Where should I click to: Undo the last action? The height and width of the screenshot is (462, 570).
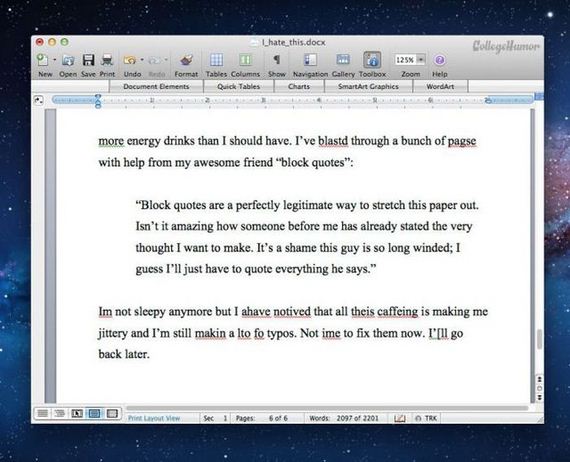point(130,60)
